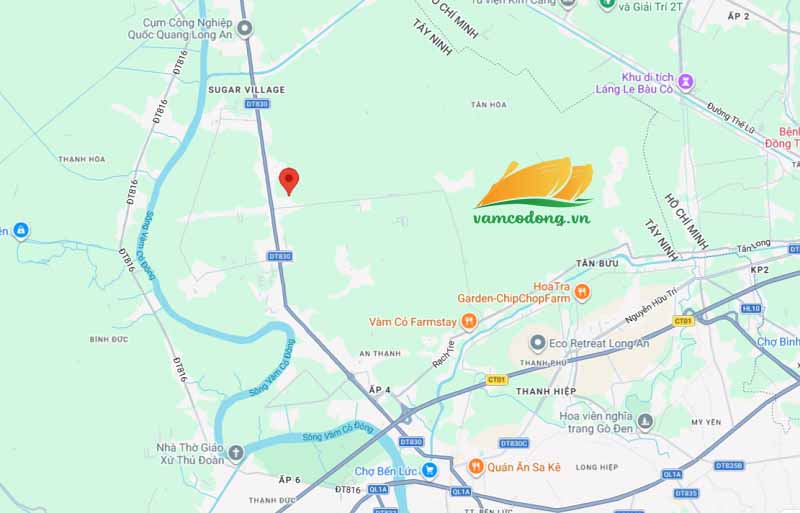Select Vàm Cỏ Farmstay restaurant icon
800x513 pixels.
point(468,322)
